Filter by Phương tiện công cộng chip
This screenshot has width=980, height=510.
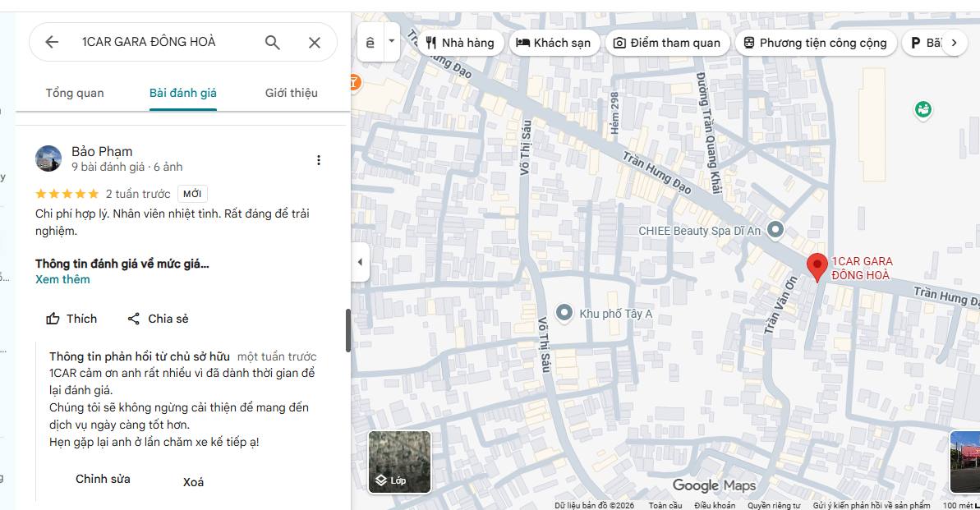pos(816,43)
